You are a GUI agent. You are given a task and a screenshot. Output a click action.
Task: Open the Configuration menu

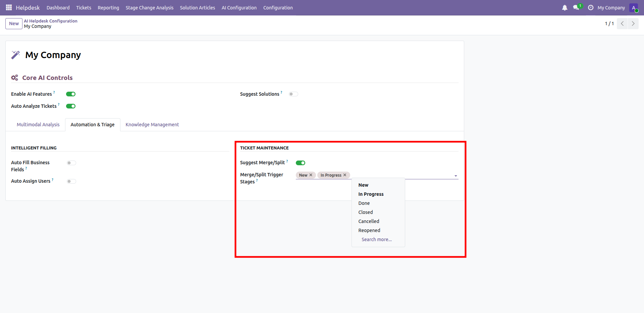(278, 8)
